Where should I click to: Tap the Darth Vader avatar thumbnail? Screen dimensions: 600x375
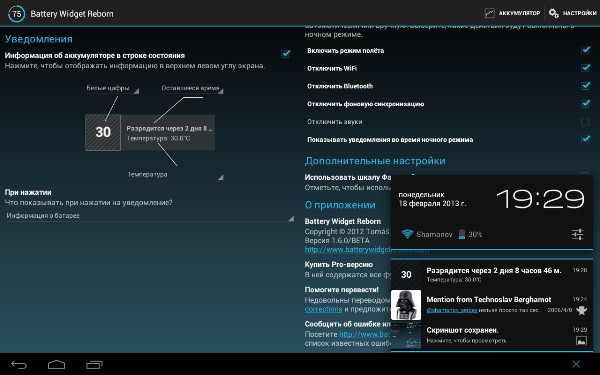(406, 305)
